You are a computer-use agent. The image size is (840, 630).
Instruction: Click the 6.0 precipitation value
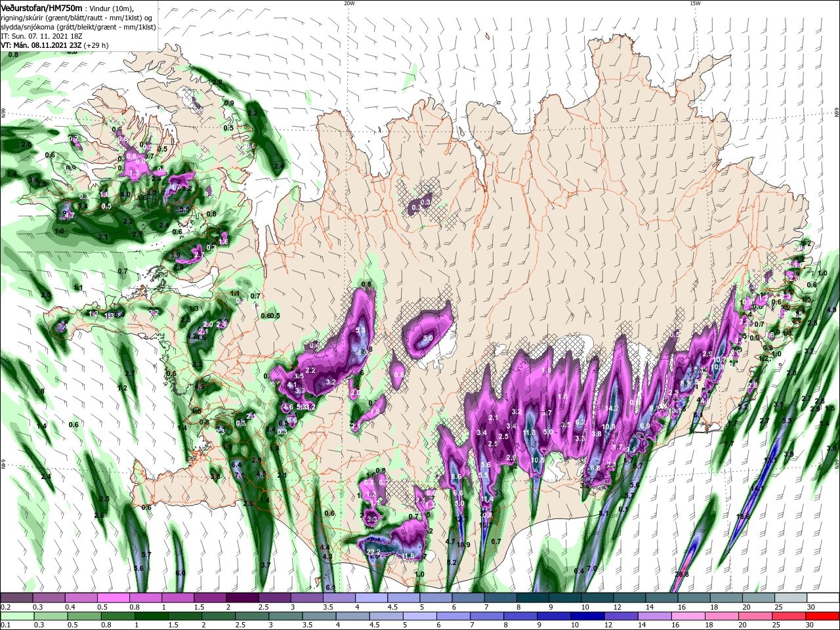[x=181, y=573]
